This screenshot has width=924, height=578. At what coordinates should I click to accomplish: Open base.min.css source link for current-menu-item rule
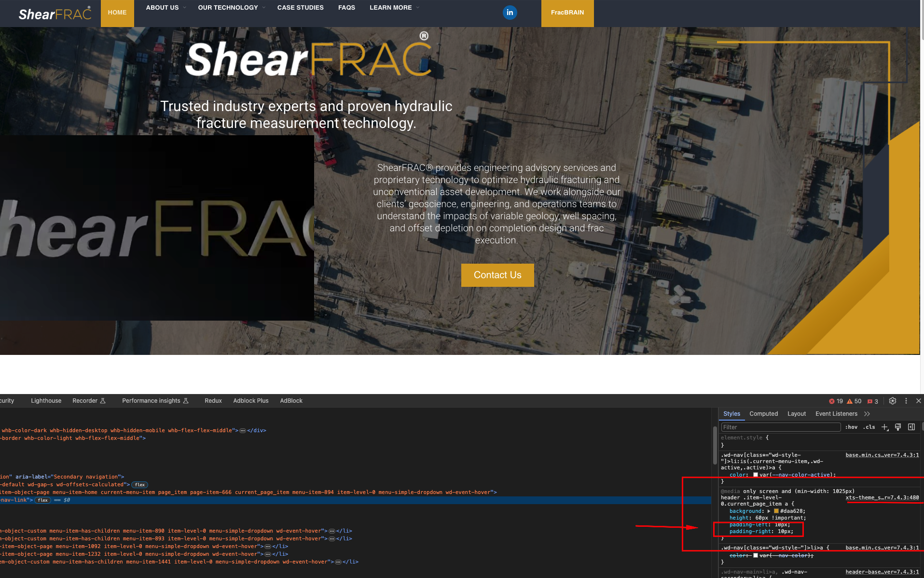tap(882, 455)
